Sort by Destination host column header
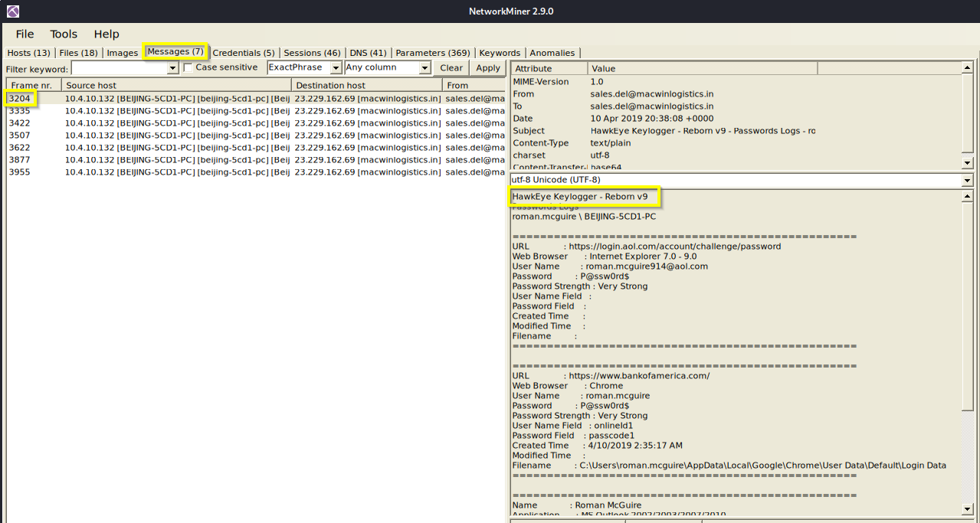980x523 pixels. 365,85
